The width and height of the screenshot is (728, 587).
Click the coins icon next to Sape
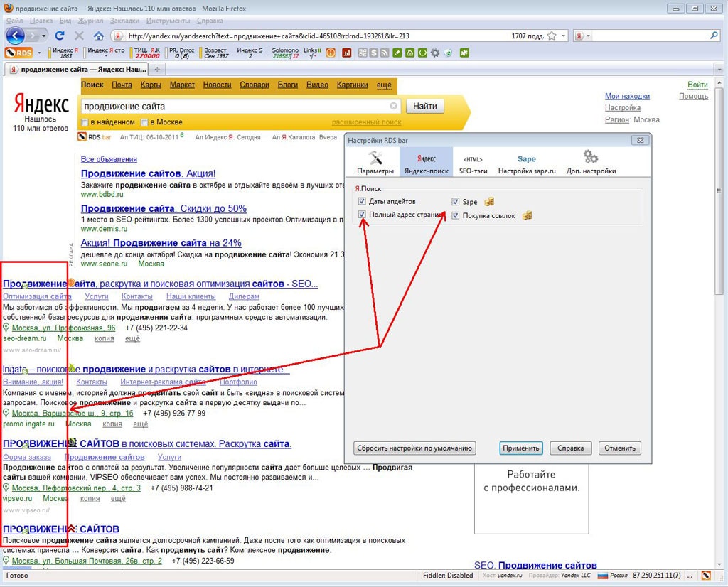489,203
